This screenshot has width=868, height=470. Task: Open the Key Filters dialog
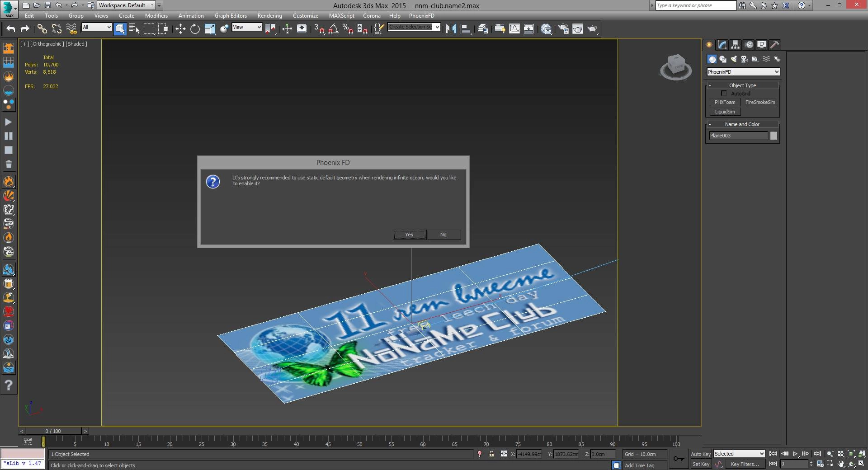(745, 464)
